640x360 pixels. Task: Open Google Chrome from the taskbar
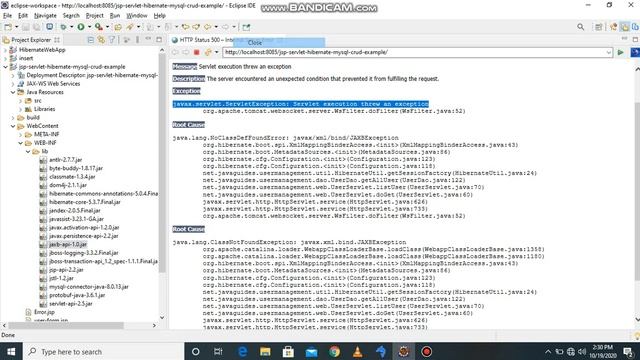(334, 351)
